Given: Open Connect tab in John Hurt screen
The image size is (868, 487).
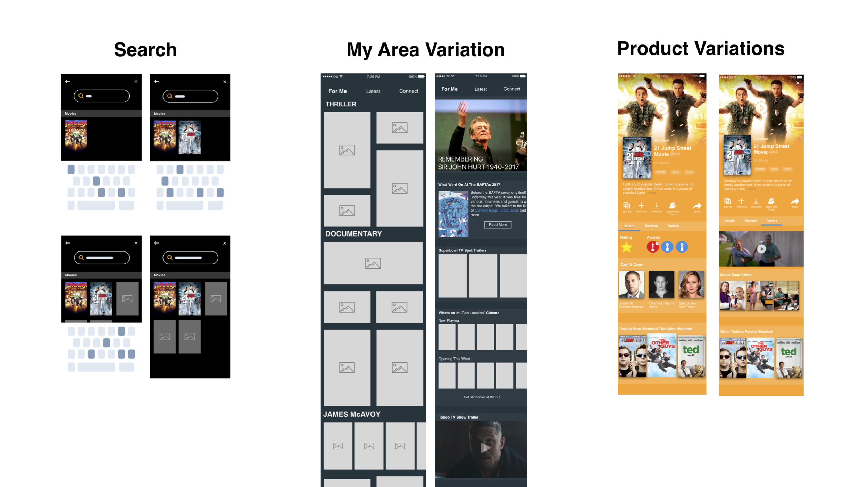Looking at the screenshot, I should (512, 89).
